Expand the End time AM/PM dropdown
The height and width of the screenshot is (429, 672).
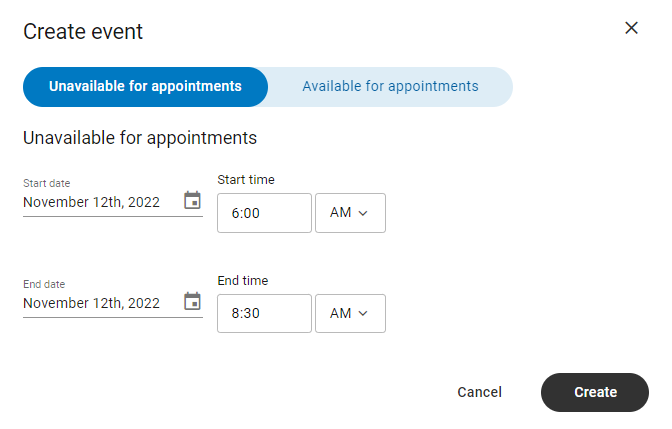click(x=350, y=313)
